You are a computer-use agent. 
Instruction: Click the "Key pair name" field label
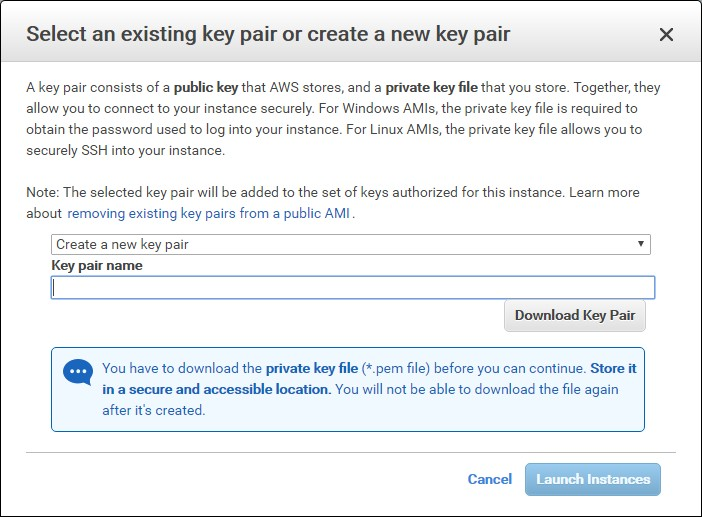(x=97, y=266)
